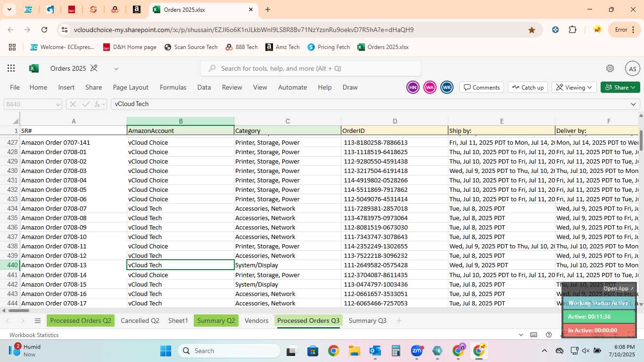Open the Page Layout tab
The width and height of the screenshot is (644, 362).
pyautogui.click(x=131, y=87)
